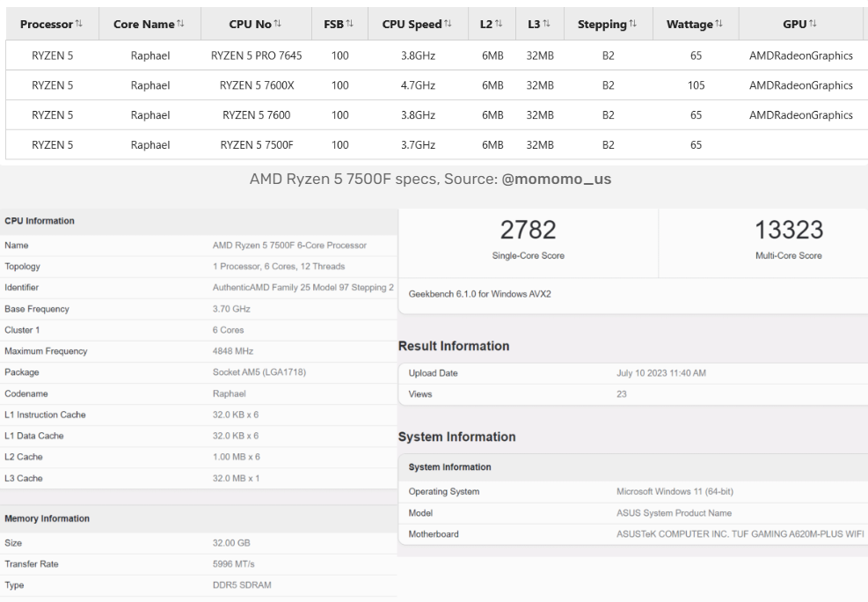The image size is (868, 602).
Task: Click the 1 Processor, 6 Cores topology value
Action: [279, 267]
